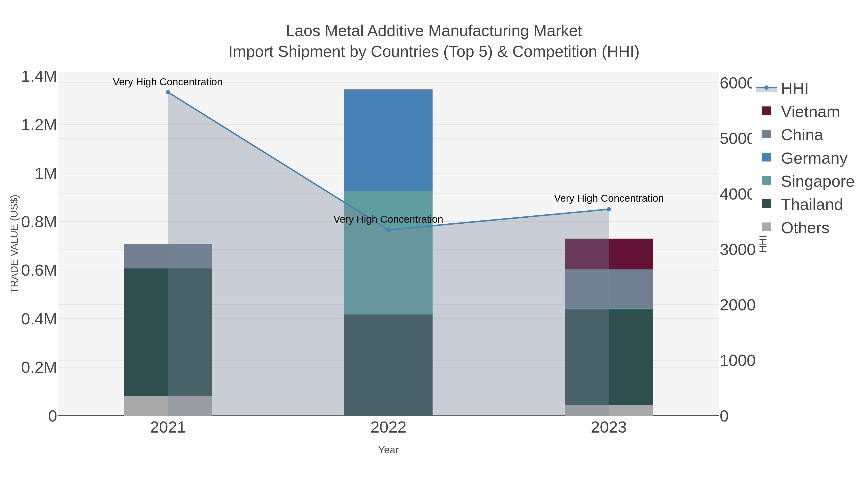
Task: Select the 2021 Others bar segment
Action: (168, 406)
